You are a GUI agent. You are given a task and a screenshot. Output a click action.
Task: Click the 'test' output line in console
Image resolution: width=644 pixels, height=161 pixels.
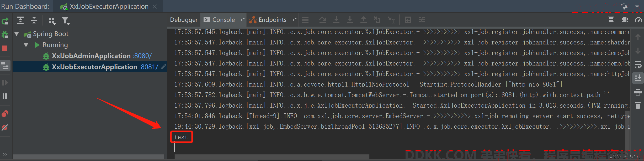181,137
